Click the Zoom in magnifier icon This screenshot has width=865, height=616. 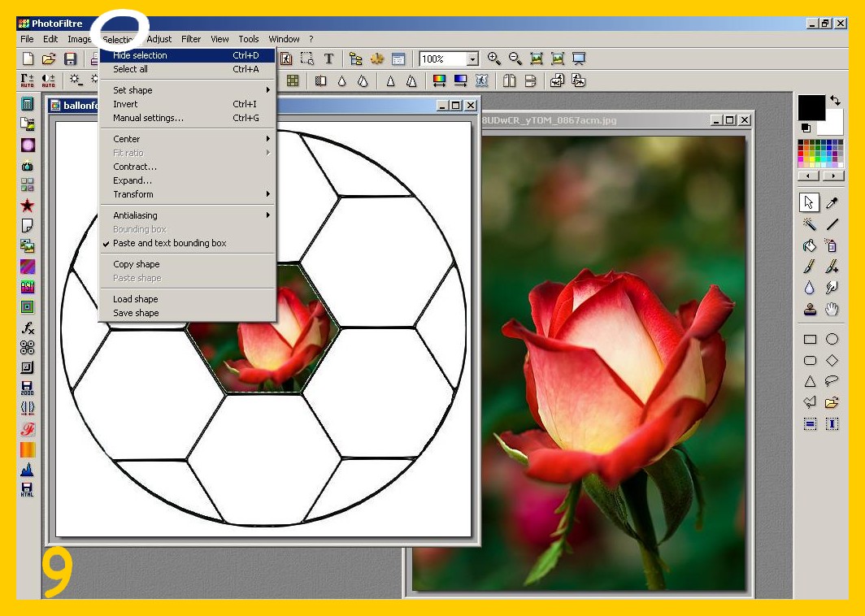coord(493,59)
